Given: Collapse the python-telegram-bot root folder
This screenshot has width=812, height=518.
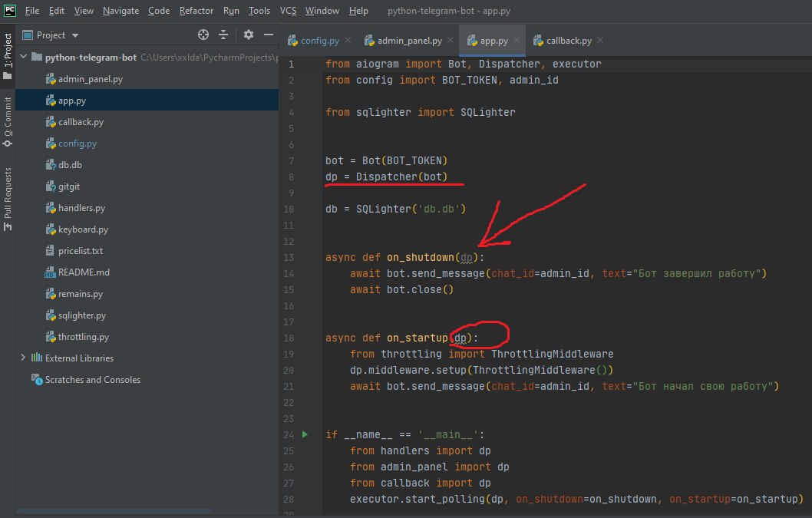Looking at the screenshot, I should [x=24, y=57].
